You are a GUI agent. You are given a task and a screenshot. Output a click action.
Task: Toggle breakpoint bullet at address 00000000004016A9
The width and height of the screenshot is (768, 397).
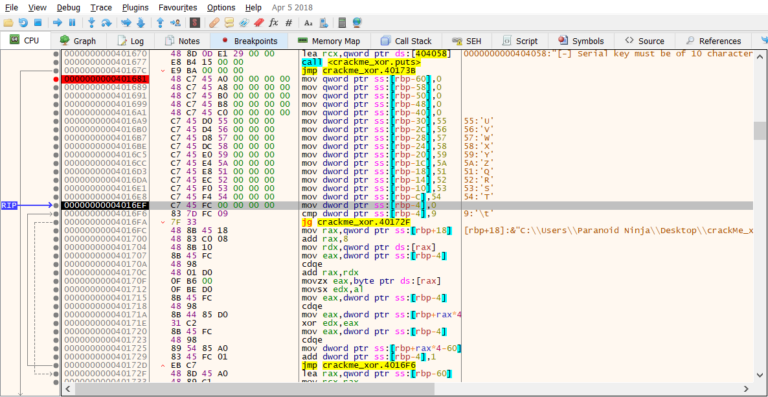point(56,121)
